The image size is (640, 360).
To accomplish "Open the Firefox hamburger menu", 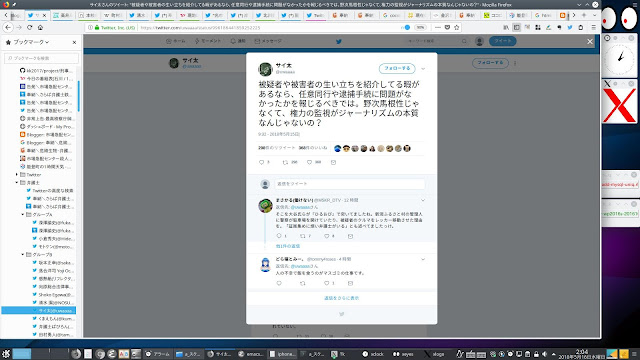I will tap(593, 27).
